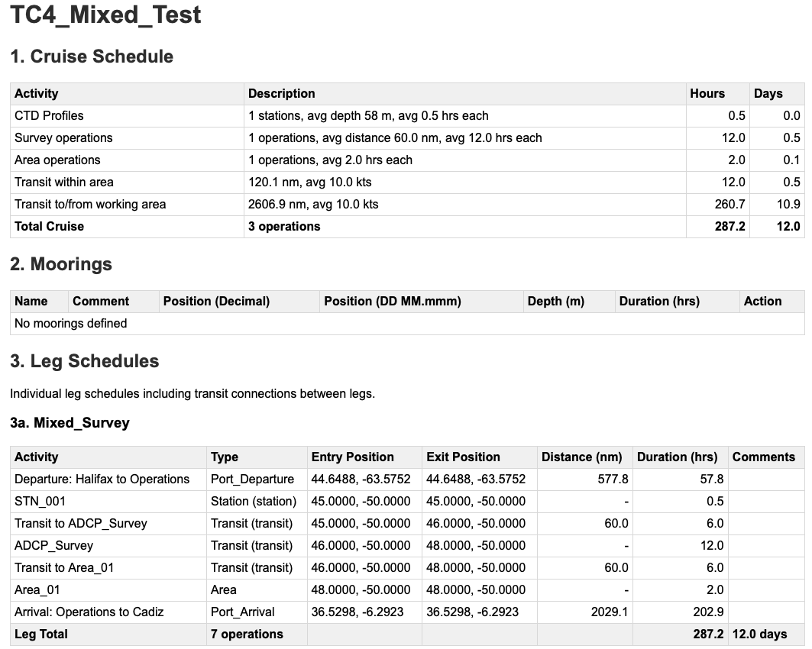Click the Action column header in Moorings
The width and height of the screenshot is (812, 649).
click(x=762, y=301)
